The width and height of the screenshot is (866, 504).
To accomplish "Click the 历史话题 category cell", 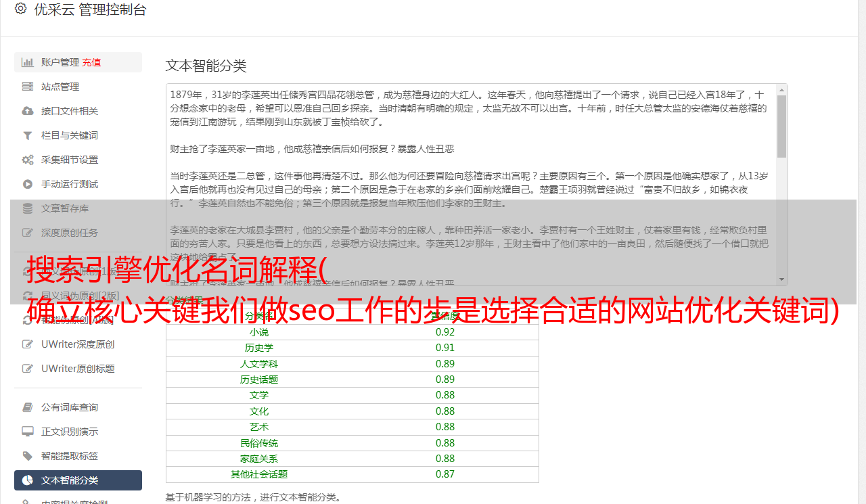I will [x=259, y=380].
